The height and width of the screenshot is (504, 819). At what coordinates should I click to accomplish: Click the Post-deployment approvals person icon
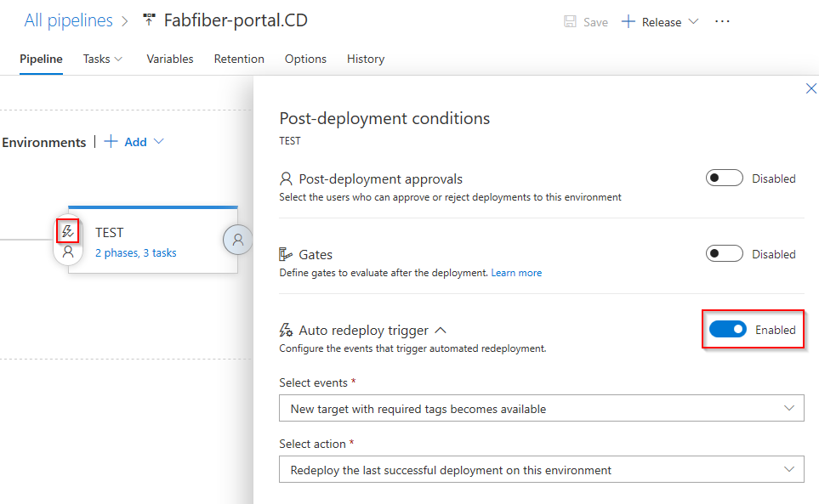tap(286, 179)
